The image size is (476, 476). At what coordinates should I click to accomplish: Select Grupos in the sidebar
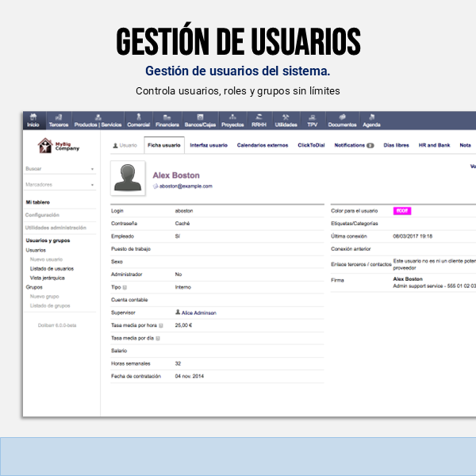click(34, 287)
